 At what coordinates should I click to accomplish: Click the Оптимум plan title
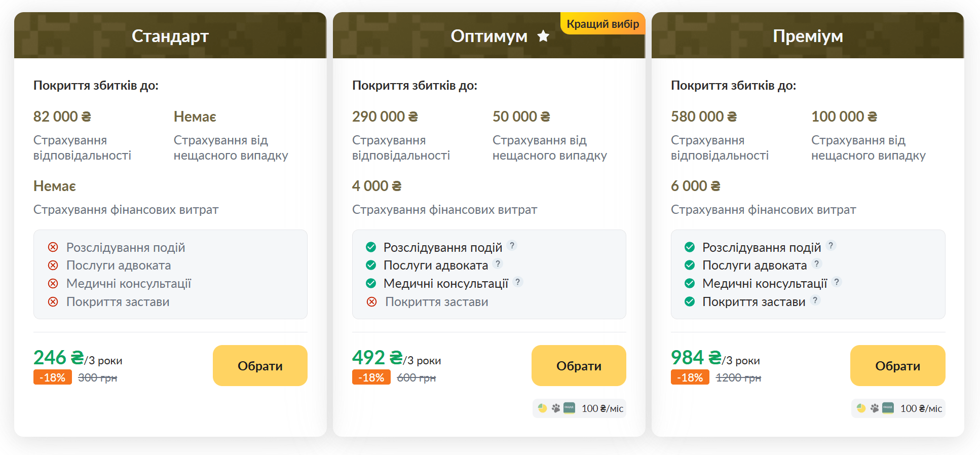[489, 36]
